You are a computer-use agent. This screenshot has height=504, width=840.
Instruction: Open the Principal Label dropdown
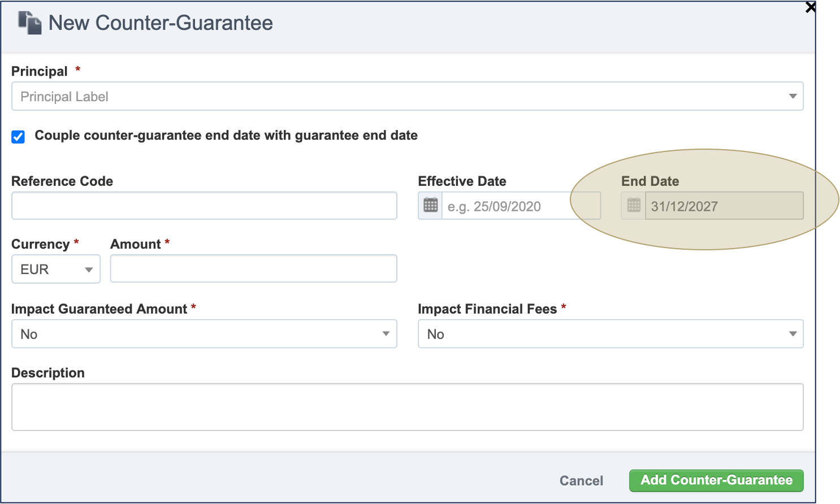tap(407, 97)
